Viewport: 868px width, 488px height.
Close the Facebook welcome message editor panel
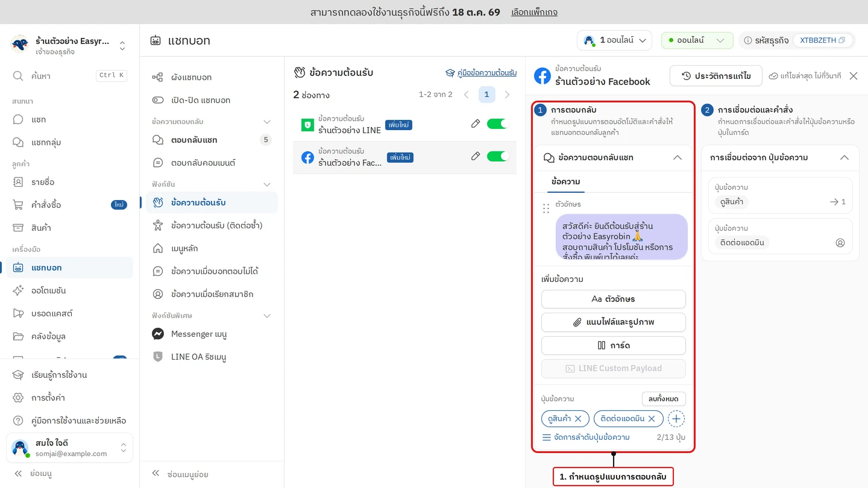(854, 76)
